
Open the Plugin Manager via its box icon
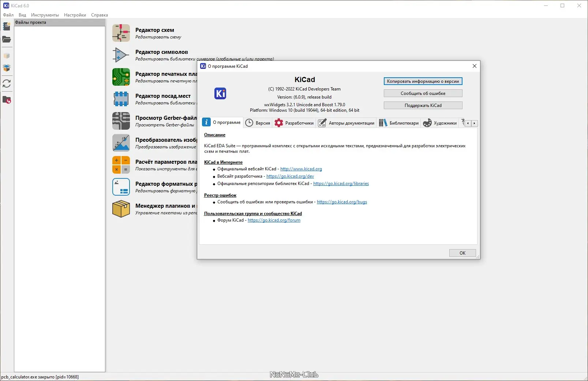click(x=121, y=209)
